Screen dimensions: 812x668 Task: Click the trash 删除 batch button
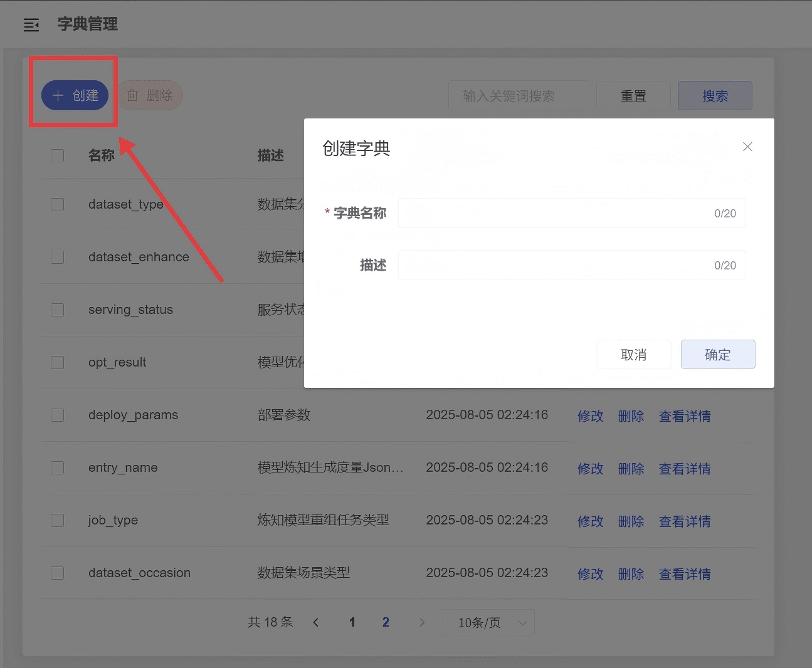click(x=150, y=95)
